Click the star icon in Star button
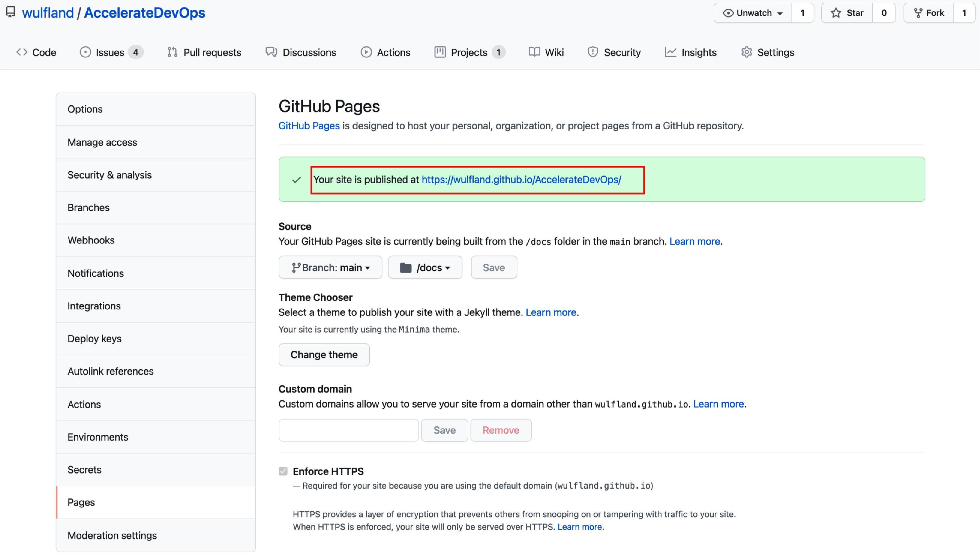 pos(836,13)
